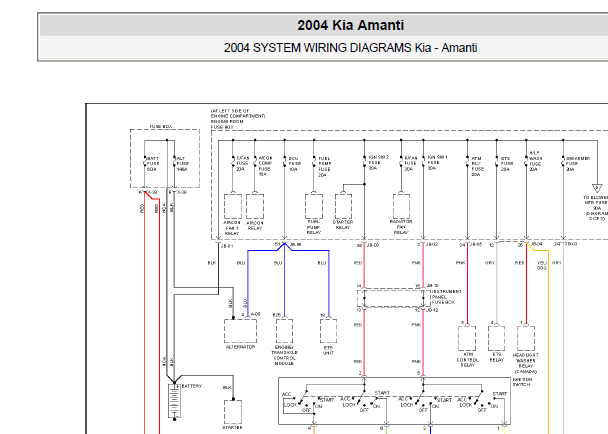Click the ALT FUSE 140A label
This screenshot has width=608, height=434.
182,164
